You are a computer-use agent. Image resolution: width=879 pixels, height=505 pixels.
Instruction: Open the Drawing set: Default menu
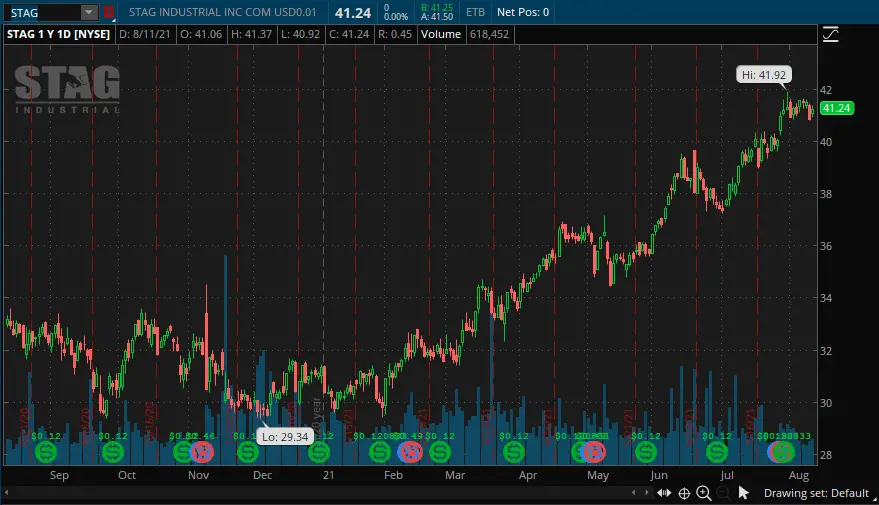pos(816,493)
